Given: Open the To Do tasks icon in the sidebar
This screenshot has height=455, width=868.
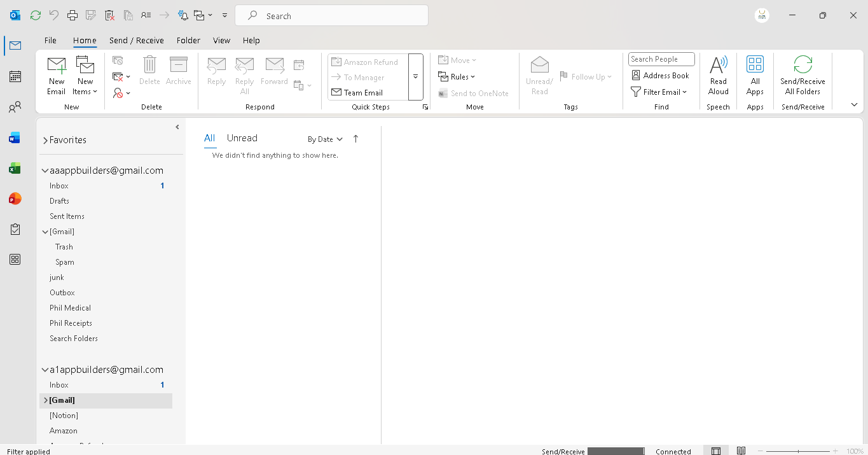Looking at the screenshot, I should 15,229.
